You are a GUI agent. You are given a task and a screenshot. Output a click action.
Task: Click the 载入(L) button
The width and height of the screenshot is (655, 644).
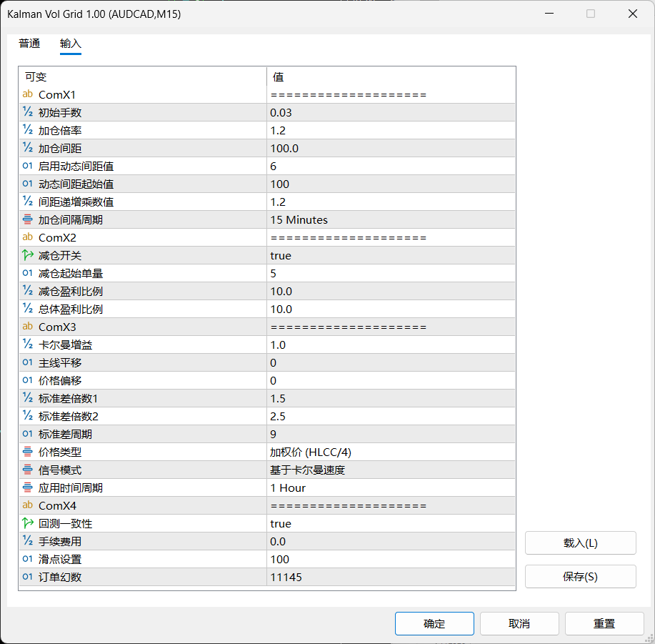(x=581, y=543)
